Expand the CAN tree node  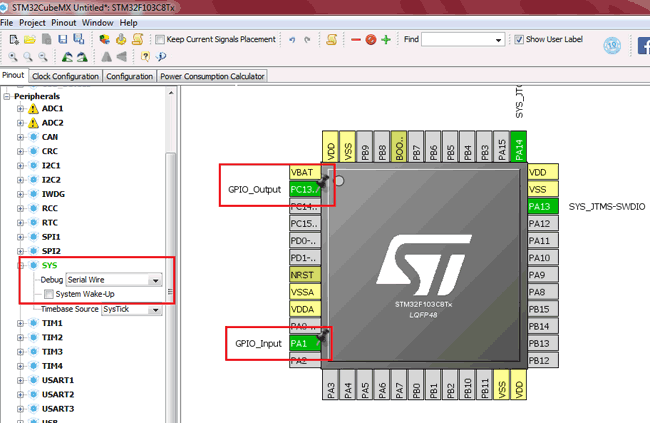[x=20, y=137]
